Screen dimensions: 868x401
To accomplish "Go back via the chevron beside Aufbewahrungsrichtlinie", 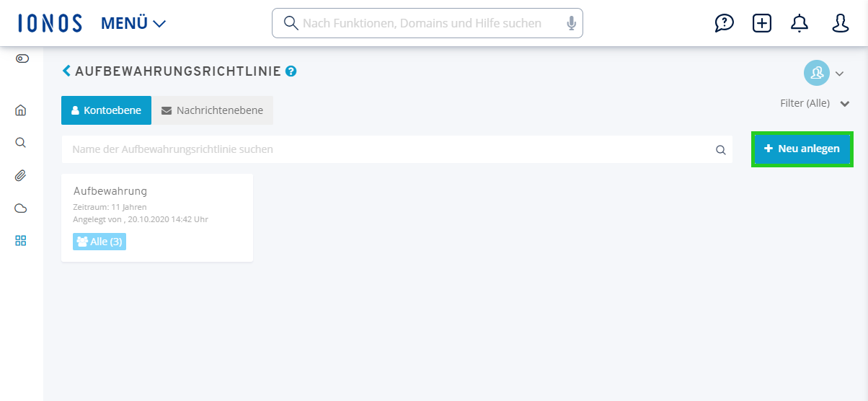I will tap(67, 71).
